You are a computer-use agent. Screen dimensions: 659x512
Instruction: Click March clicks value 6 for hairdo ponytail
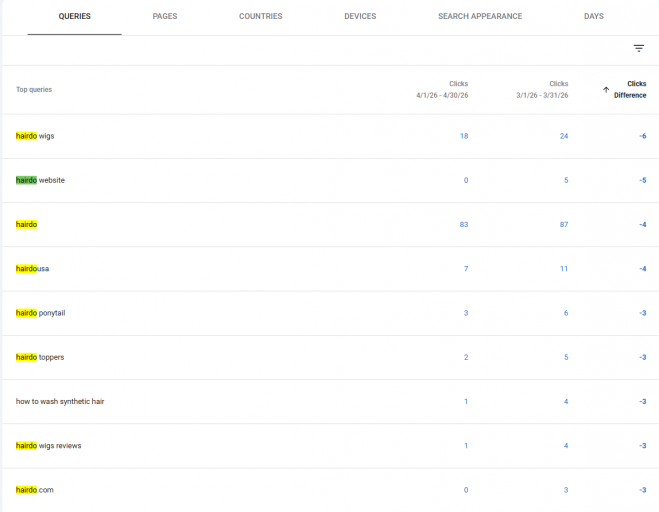coord(566,313)
